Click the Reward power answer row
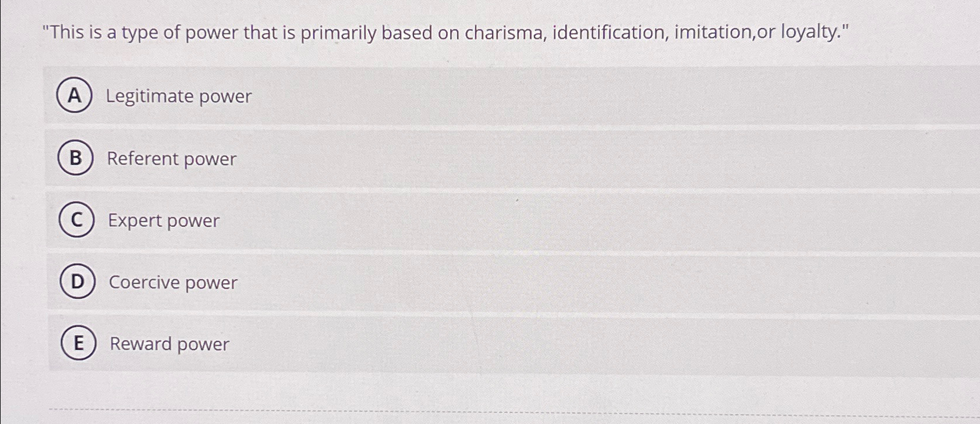The image size is (980, 424). coord(408,344)
